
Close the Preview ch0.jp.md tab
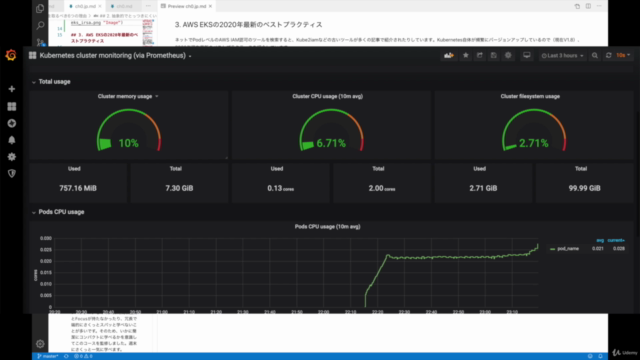click(x=210, y=6)
